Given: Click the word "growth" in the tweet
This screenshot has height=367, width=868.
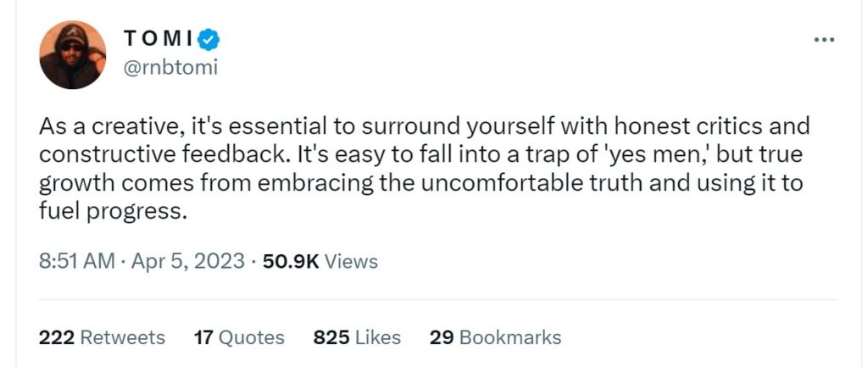Looking at the screenshot, I should pos(76,184).
